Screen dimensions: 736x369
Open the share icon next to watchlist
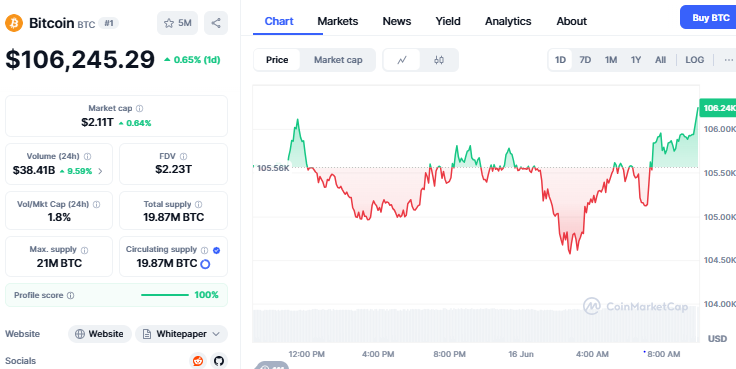tap(216, 23)
